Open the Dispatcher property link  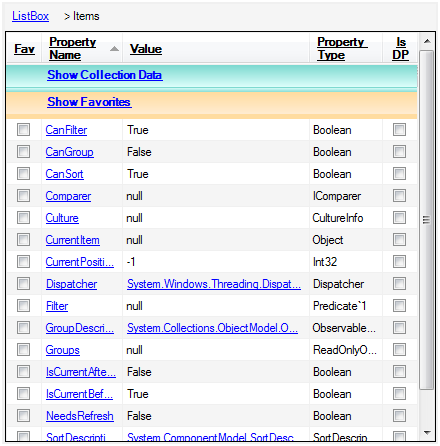pos(71,284)
